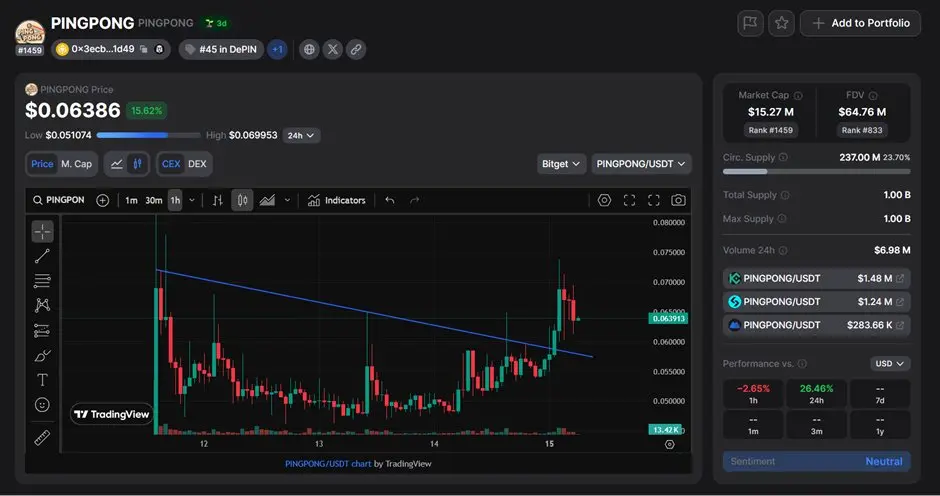This screenshot has height=496, width=940.
Task: Open the $1.48 M PINGPONG/USDT market row
Action: pyautogui.click(x=817, y=278)
